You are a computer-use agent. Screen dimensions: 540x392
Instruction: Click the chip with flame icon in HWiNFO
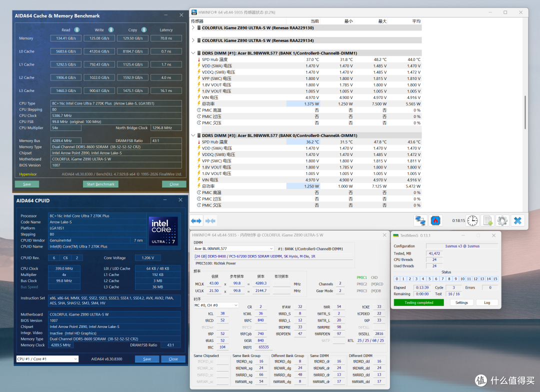coord(435,220)
